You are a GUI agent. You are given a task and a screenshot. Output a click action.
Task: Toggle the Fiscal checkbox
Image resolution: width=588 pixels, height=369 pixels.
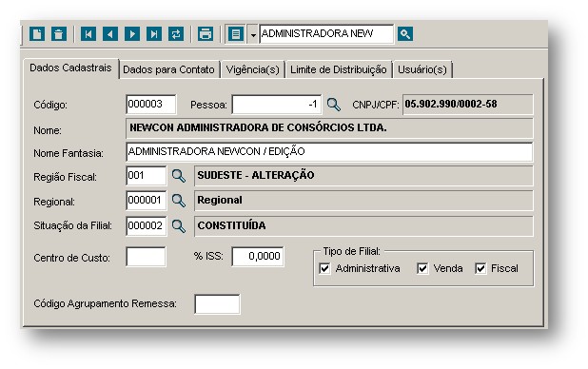point(480,268)
